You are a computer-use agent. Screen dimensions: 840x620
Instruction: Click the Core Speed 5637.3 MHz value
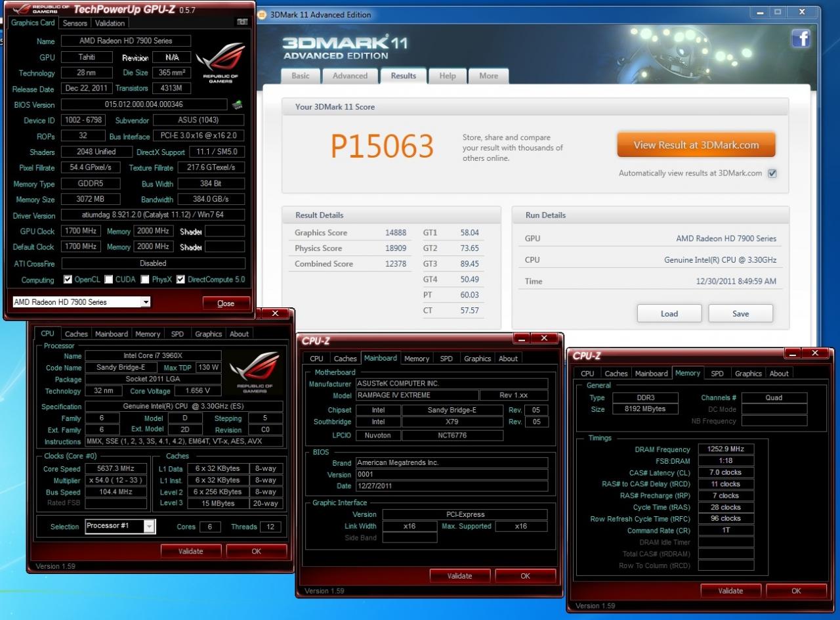[115, 469]
